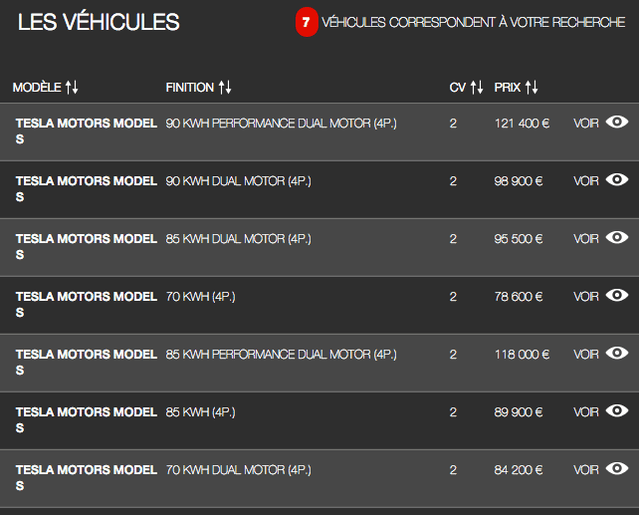Click eye icon on 118 000 € row
Screen dimensions: 640x515
(617, 353)
